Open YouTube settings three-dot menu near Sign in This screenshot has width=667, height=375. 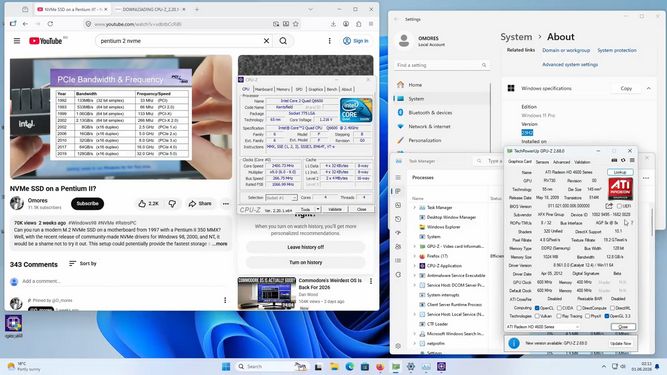[x=329, y=41]
